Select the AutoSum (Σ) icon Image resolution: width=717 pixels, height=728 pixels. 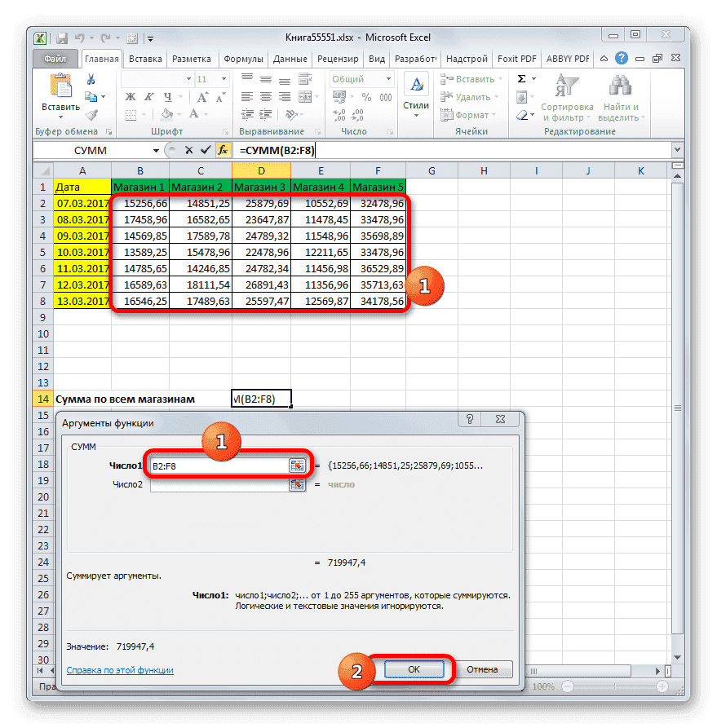point(521,77)
